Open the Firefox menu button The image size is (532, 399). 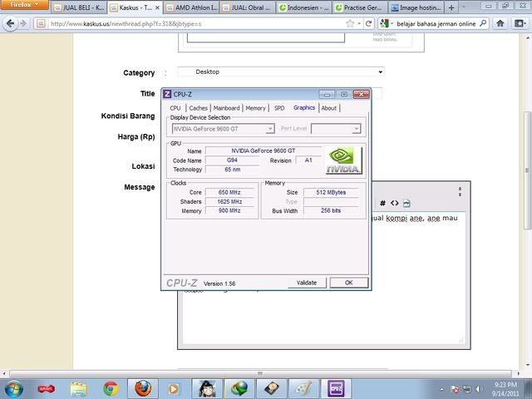pyautogui.click(x=24, y=5)
